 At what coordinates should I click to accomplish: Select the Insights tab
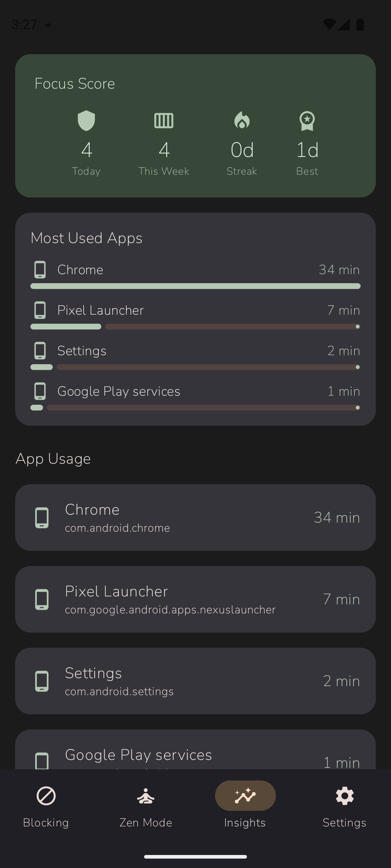245,806
